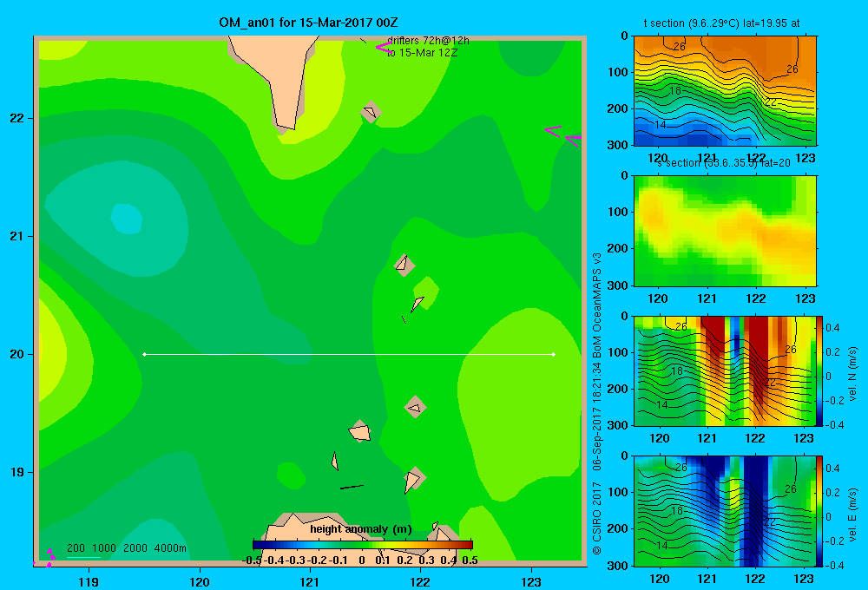Image resolution: width=868 pixels, height=590 pixels.
Task: Click the "drifters 72h@12h" label
Action: [428, 41]
